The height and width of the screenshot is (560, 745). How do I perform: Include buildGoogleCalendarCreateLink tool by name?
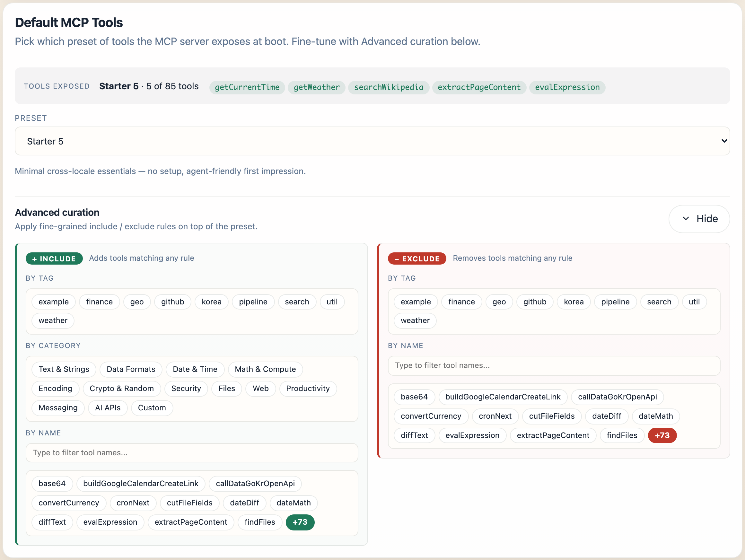click(141, 484)
